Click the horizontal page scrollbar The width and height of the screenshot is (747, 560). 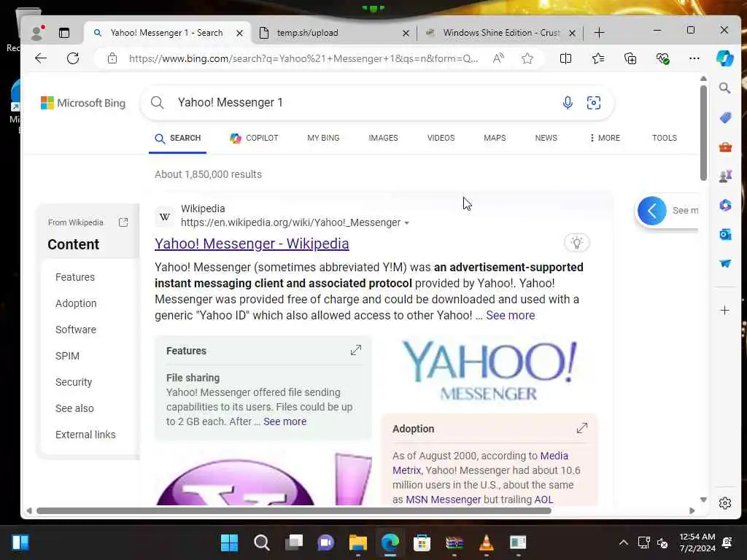294,510
